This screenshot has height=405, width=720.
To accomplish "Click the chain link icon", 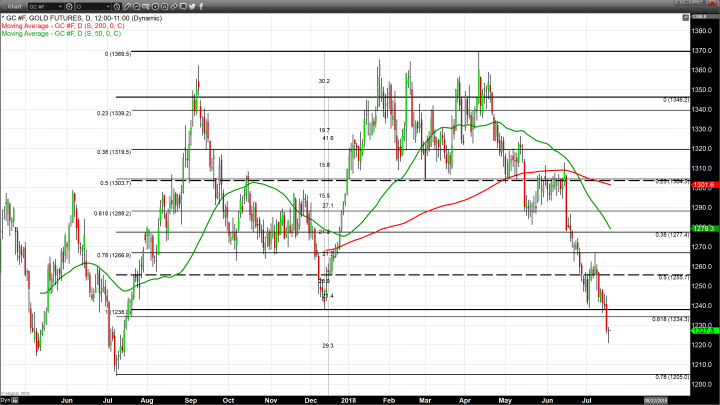I will 174,6.
